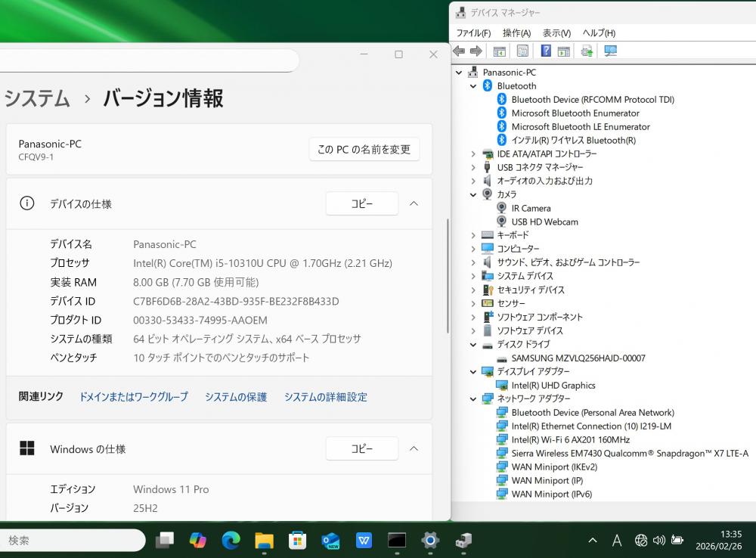Select Intel(R) UHD Graphics device
The height and width of the screenshot is (558, 756).
pos(553,385)
